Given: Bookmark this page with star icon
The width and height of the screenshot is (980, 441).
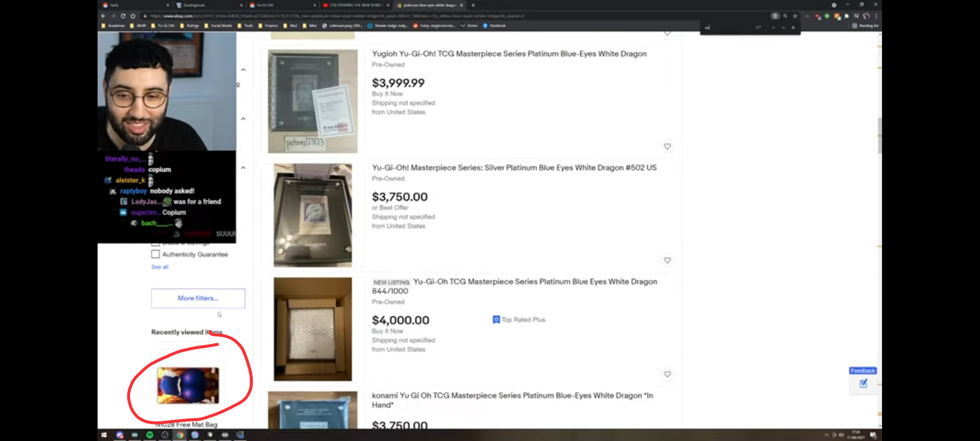Looking at the screenshot, I should tap(795, 16).
